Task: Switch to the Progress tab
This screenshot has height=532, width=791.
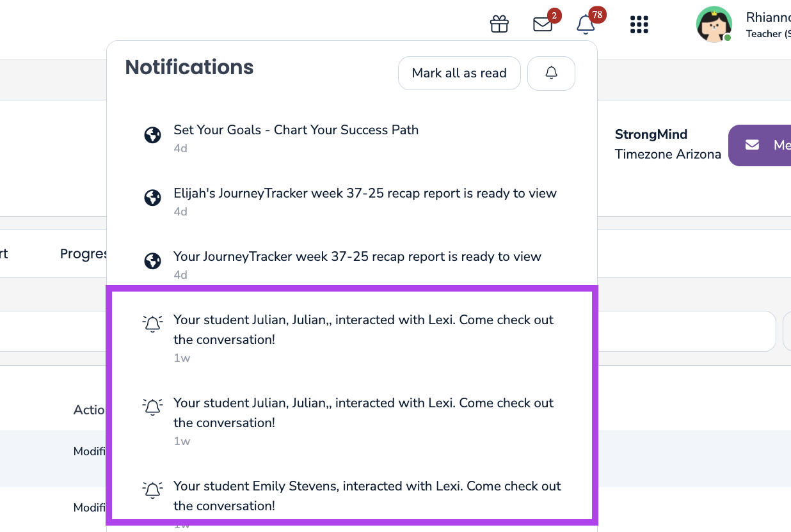Action: (x=83, y=254)
